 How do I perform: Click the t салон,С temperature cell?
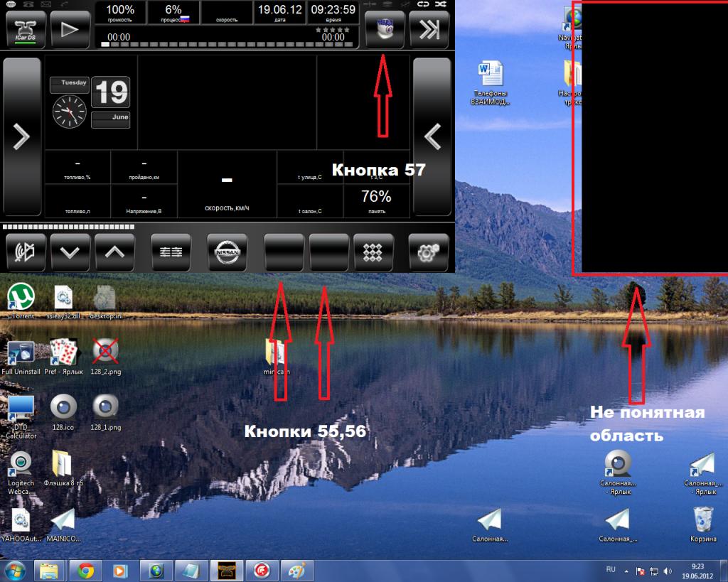(310, 201)
